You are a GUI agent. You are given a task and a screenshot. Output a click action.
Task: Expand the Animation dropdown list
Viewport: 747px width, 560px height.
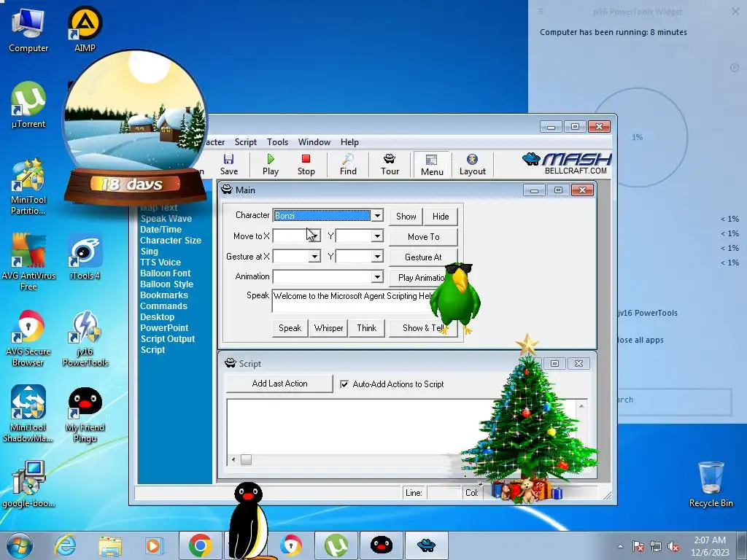tap(377, 276)
